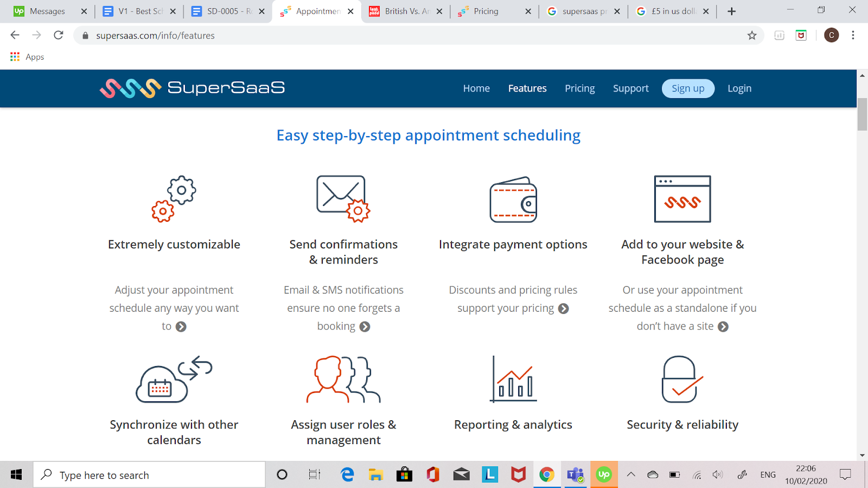Click arrow after 'schedule any way you want to'

(181, 326)
